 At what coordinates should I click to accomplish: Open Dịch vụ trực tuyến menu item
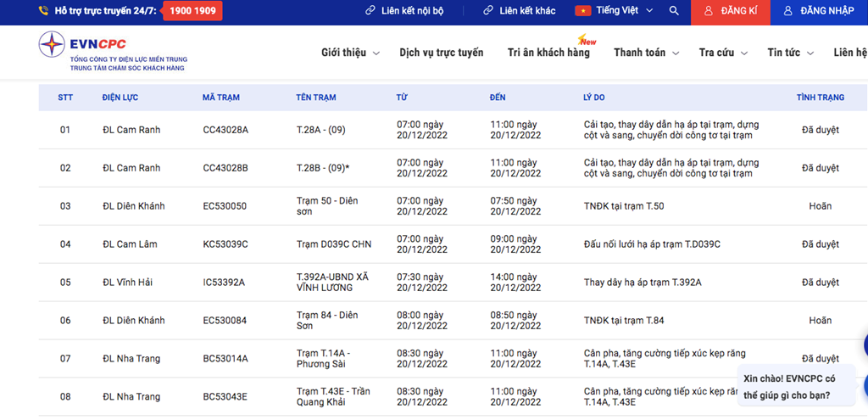pyautogui.click(x=442, y=53)
